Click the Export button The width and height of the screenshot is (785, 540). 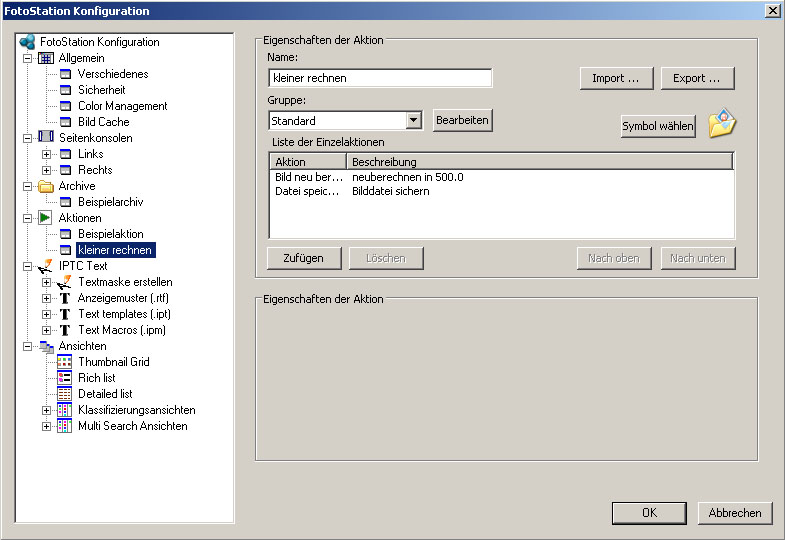tap(697, 79)
